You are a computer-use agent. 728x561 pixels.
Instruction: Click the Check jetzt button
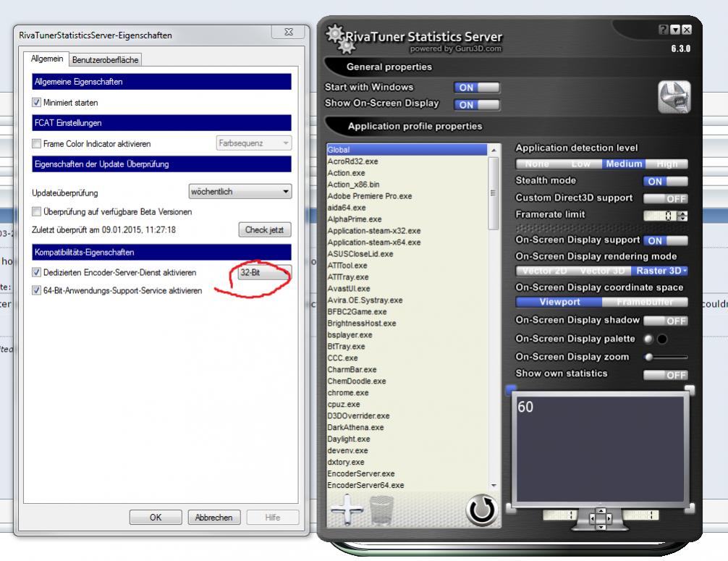tap(265, 229)
